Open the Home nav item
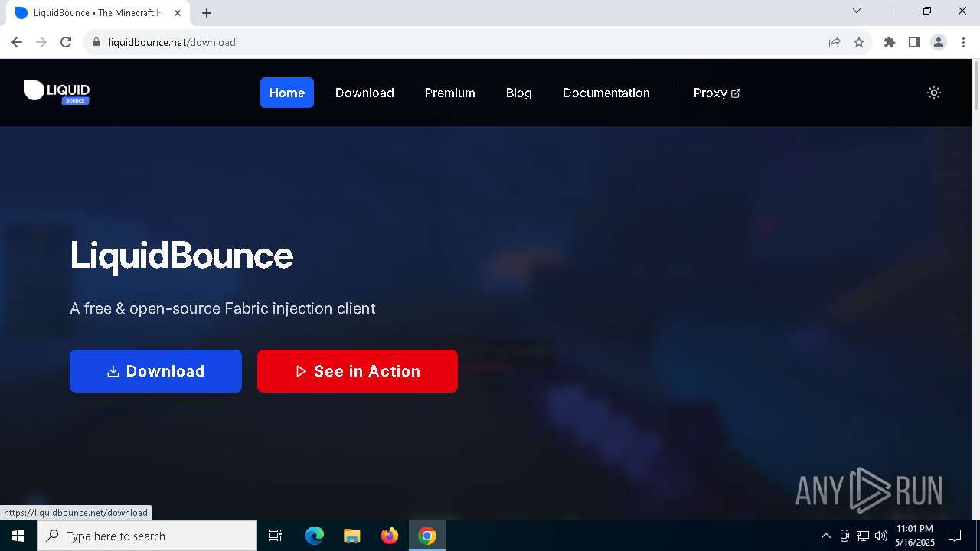Viewport: 980px width, 551px height. pyautogui.click(x=287, y=93)
